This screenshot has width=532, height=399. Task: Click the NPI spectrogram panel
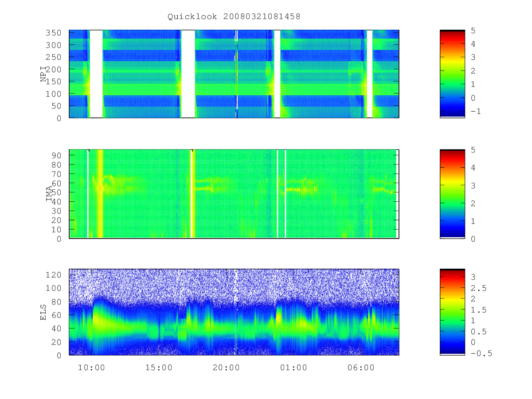point(234,74)
